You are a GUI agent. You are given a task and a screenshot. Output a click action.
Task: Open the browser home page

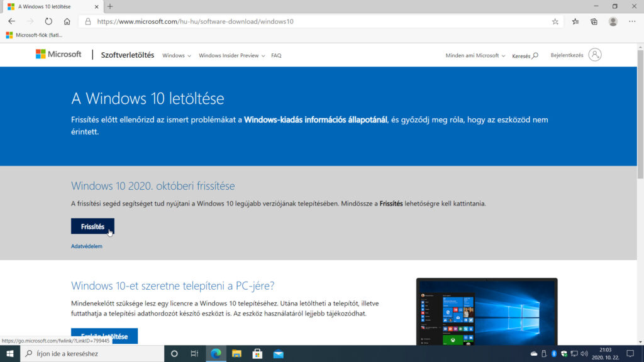click(67, 21)
